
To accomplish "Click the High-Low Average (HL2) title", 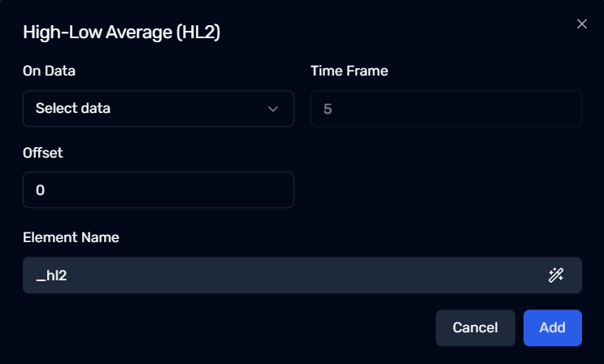I will click(x=121, y=32).
